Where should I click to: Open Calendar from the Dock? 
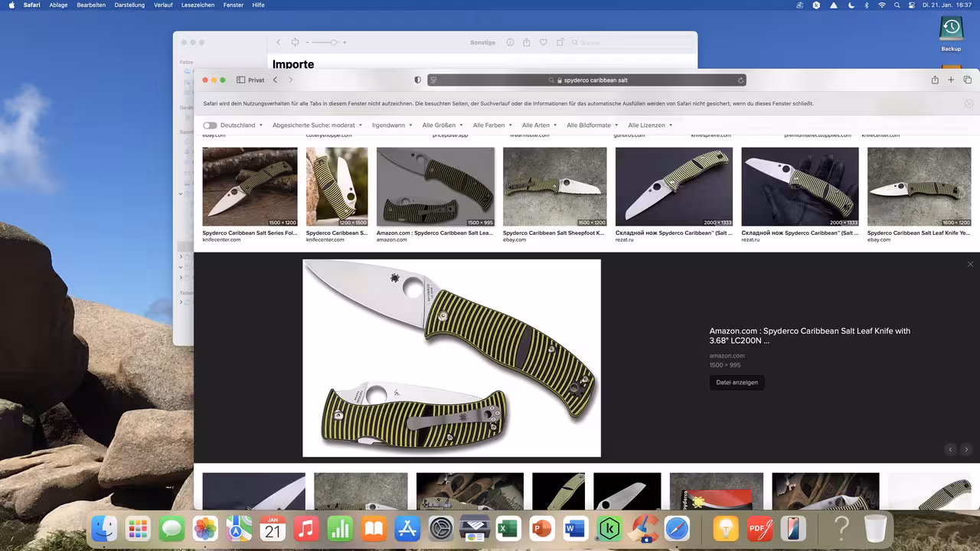click(x=273, y=529)
